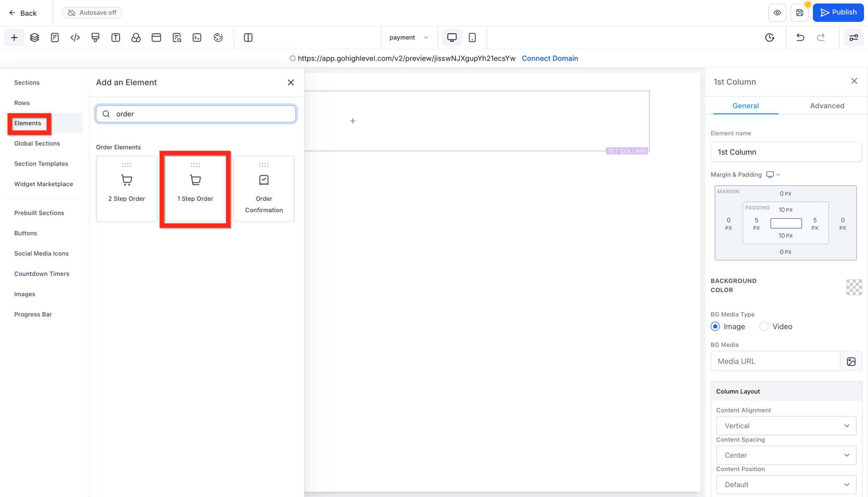Viewport: 868px width, 497px height.
Task: Click the Publish button
Action: click(838, 12)
